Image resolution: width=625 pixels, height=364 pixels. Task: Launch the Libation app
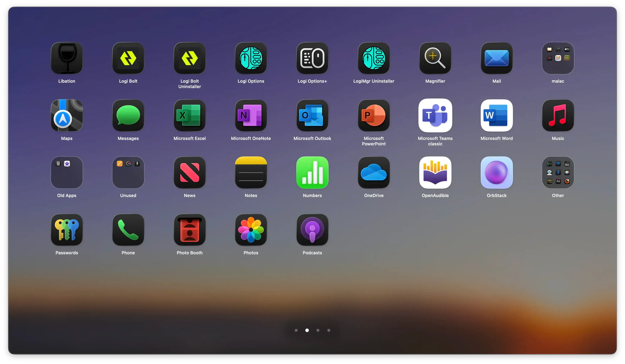click(x=67, y=58)
